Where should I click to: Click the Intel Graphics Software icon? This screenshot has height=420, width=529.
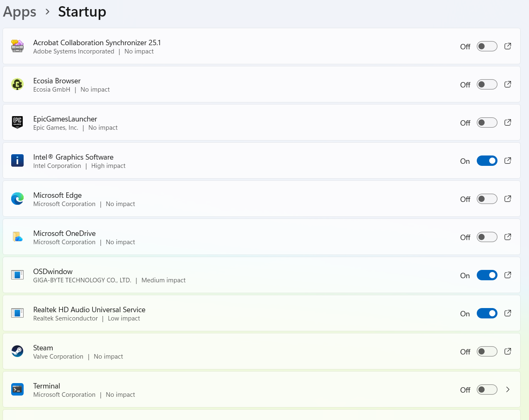coord(17,160)
